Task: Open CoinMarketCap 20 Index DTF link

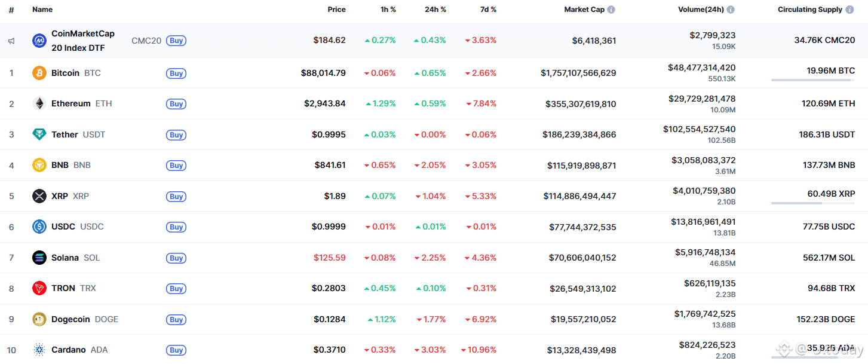Action: [x=83, y=41]
